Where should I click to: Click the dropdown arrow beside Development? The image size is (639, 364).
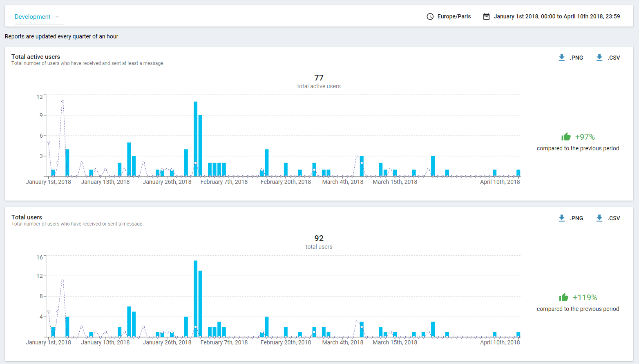point(57,17)
